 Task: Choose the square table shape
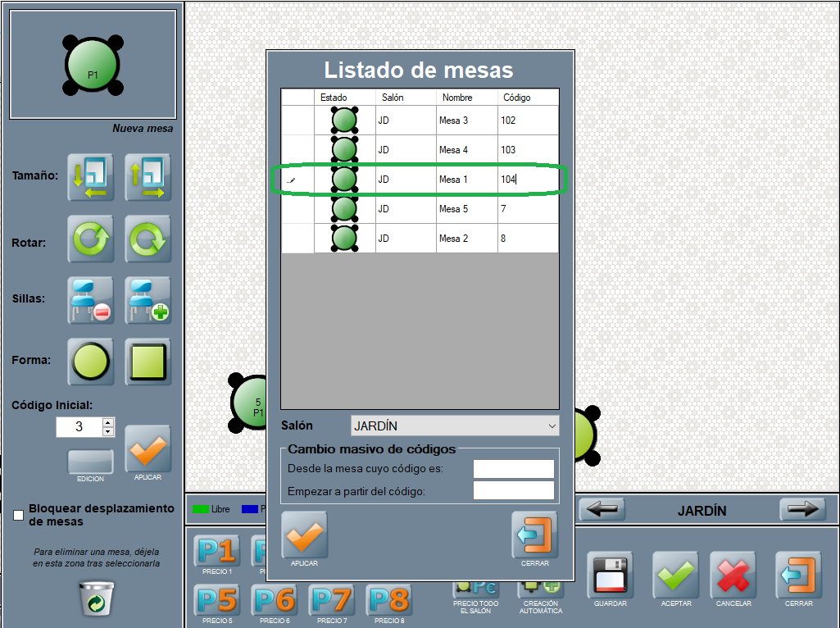point(148,362)
